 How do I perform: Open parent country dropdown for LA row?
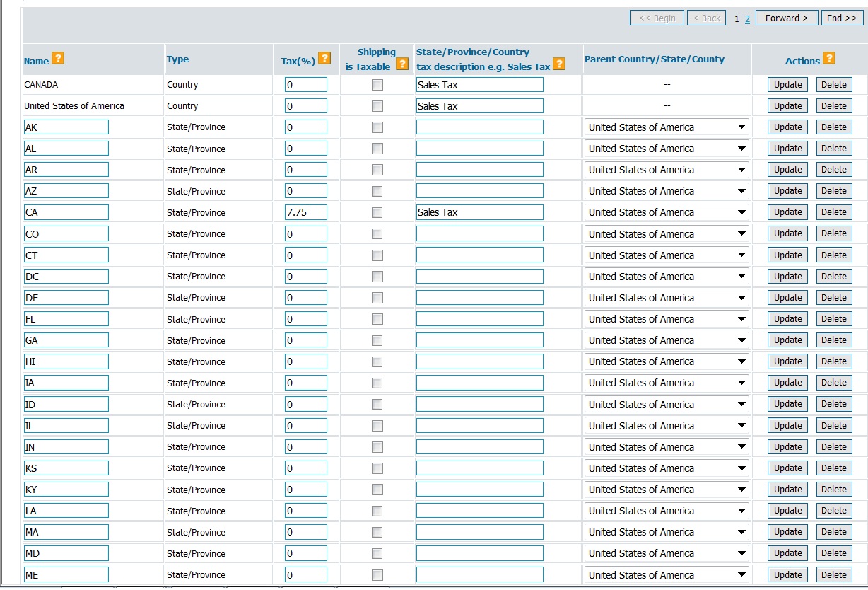click(x=667, y=511)
